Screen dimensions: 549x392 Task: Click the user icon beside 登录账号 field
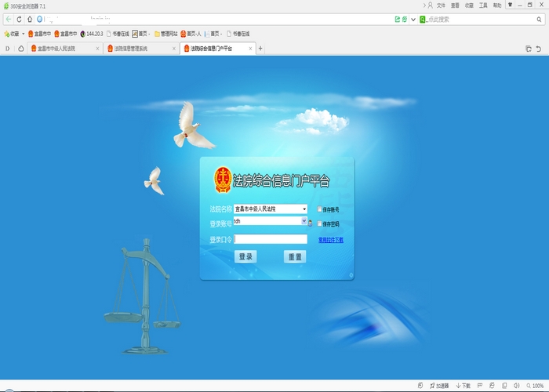coord(310,223)
